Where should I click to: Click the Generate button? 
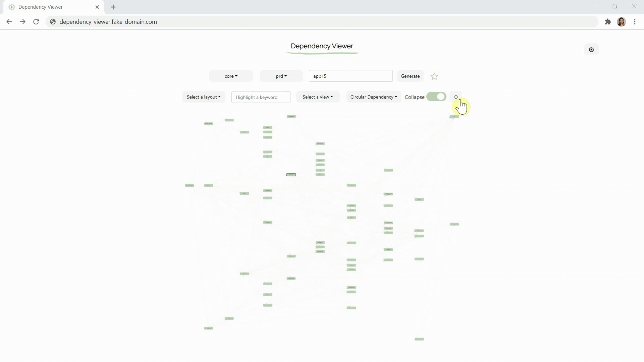click(410, 76)
